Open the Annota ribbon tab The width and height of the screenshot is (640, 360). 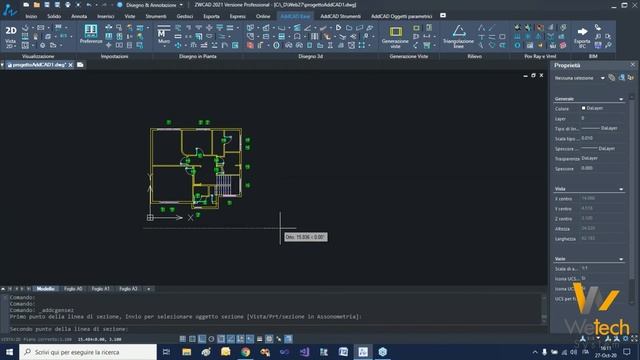click(79, 16)
